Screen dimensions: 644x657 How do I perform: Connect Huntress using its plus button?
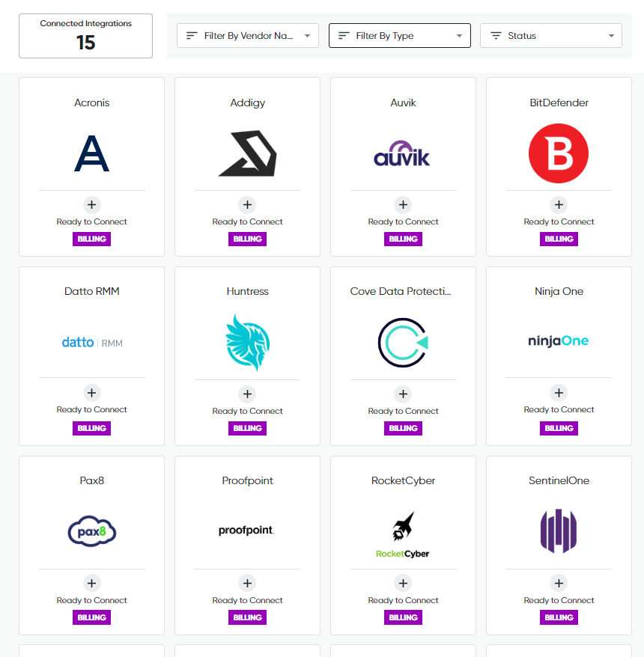[x=247, y=393]
